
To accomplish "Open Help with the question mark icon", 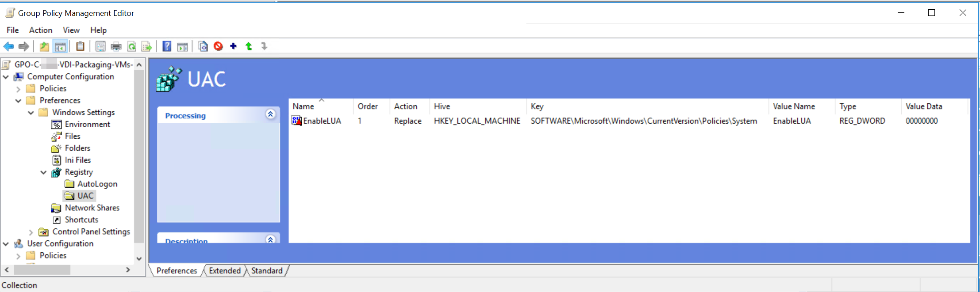I will (167, 46).
